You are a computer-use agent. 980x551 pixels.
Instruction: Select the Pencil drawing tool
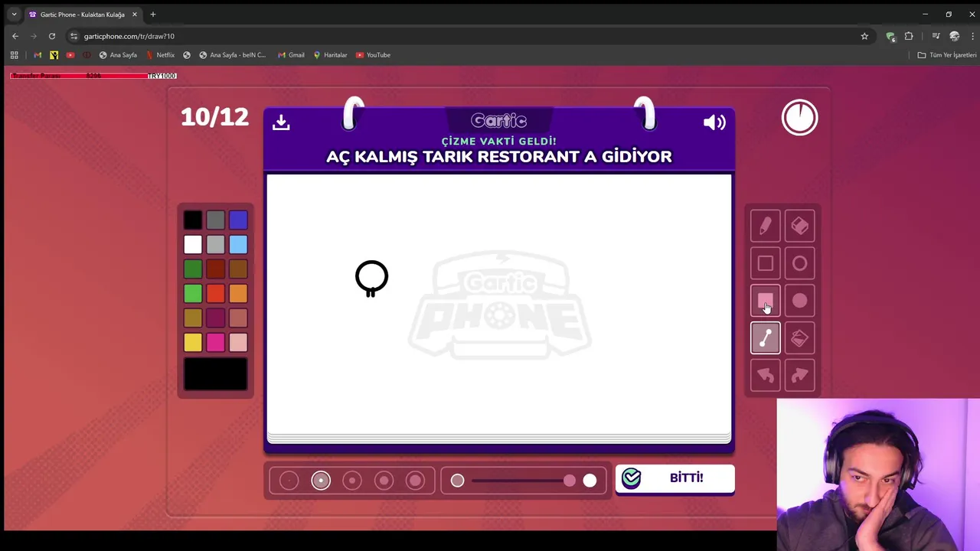pos(765,226)
